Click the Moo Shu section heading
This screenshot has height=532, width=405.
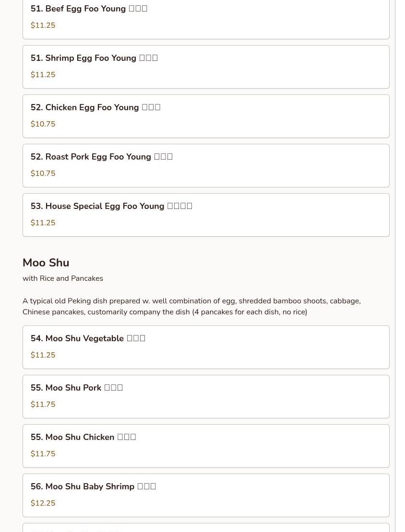click(46, 263)
